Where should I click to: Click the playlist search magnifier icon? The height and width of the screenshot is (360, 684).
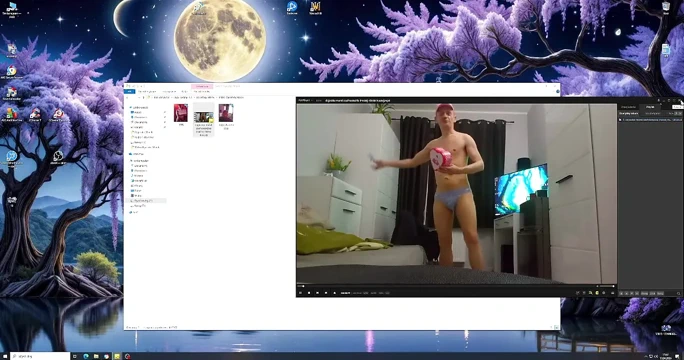pyautogui.click(x=678, y=294)
